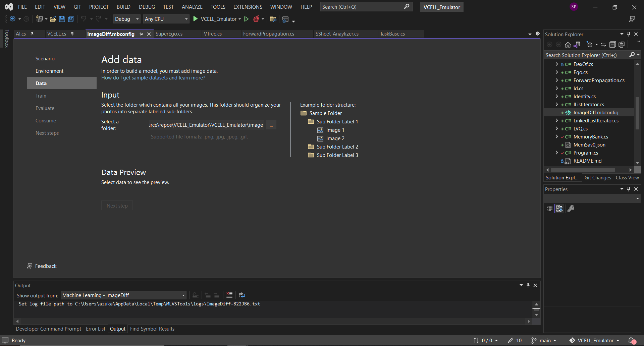Expand the MemoryBank.cs tree node
Image resolution: width=644 pixels, height=346 pixels.
557,137
